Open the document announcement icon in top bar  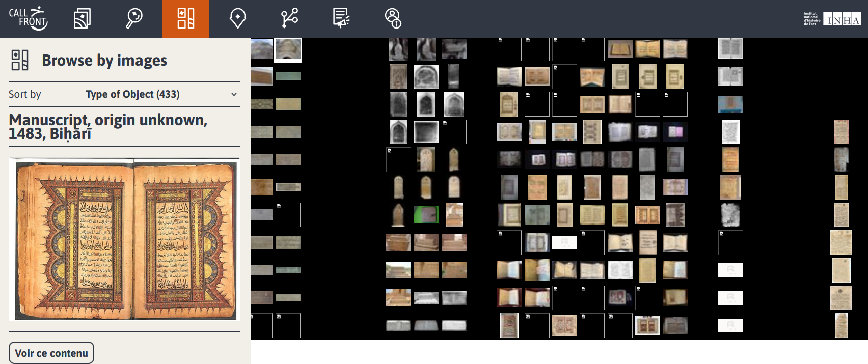coord(341,19)
